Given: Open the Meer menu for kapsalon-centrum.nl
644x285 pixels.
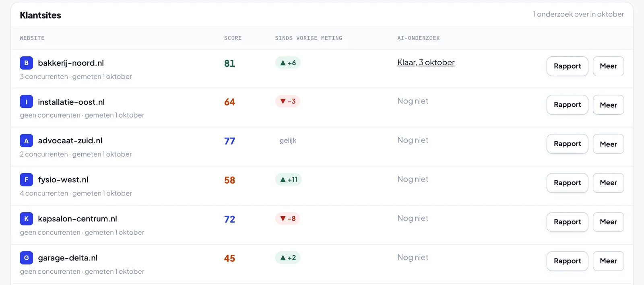Looking at the screenshot, I should [608, 222].
